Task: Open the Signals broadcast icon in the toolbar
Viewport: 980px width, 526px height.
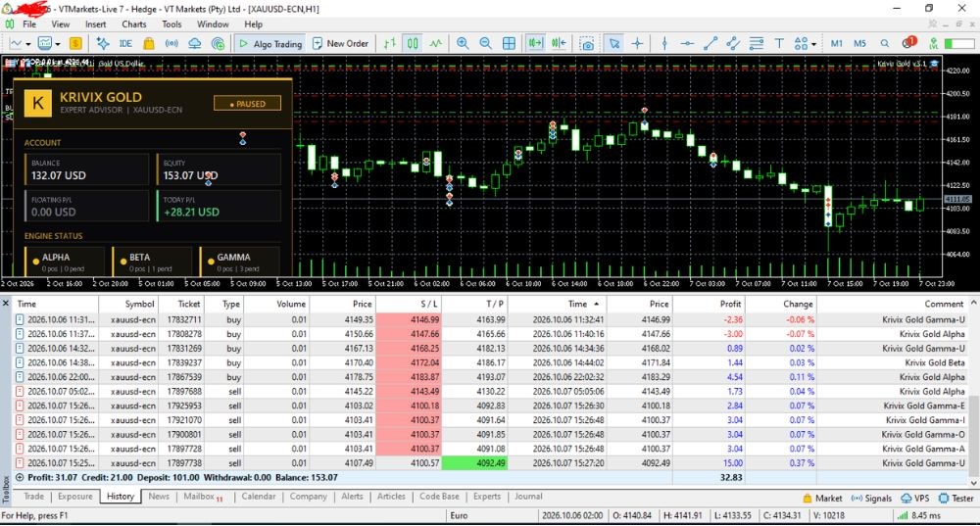Action: point(171,44)
